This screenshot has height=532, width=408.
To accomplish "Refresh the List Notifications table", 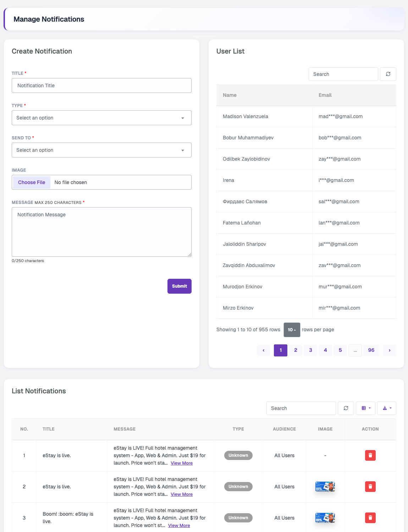I will (346, 408).
